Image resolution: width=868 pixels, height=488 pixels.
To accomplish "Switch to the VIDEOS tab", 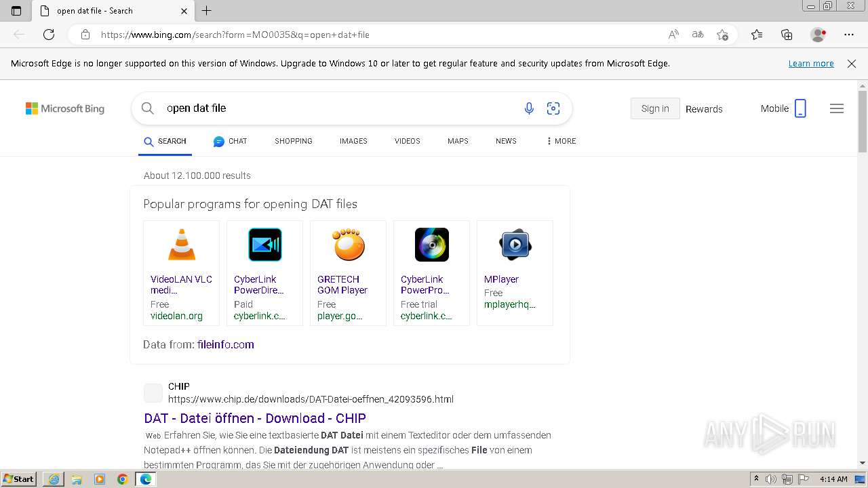I will pyautogui.click(x=408, y=141).
